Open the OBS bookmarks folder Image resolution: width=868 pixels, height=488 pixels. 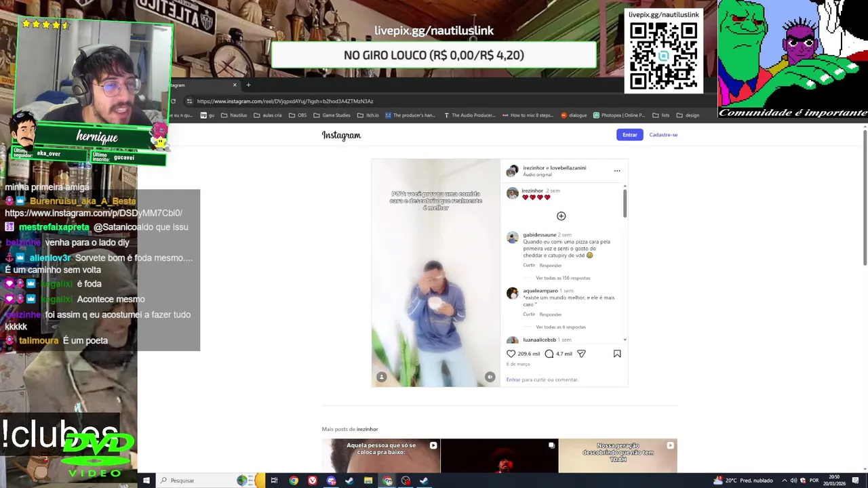click(298, 115)
